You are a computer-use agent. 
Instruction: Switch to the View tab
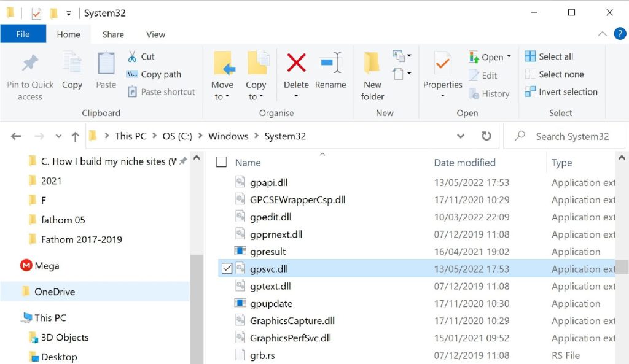[155, 34]
